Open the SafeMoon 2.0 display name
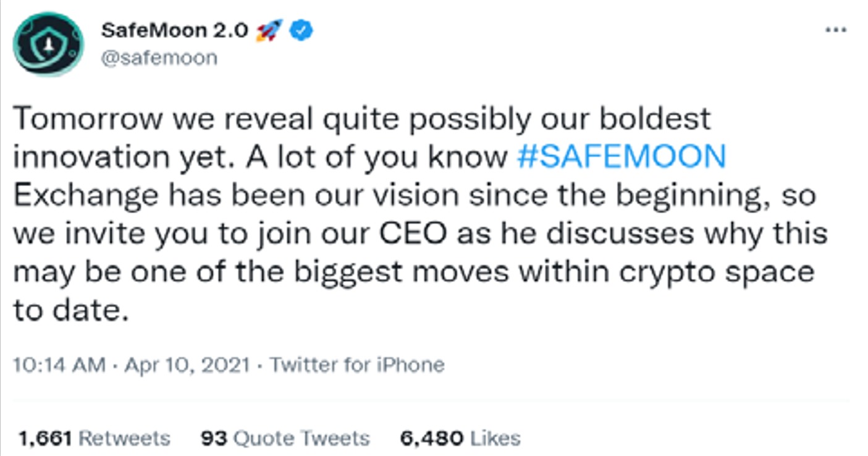868x456 pixels. tap(174, 30)
